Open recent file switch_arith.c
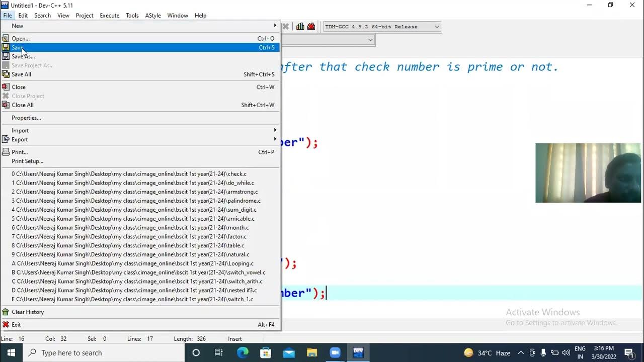This screenshot has width=644, height=362. (140, 281)
